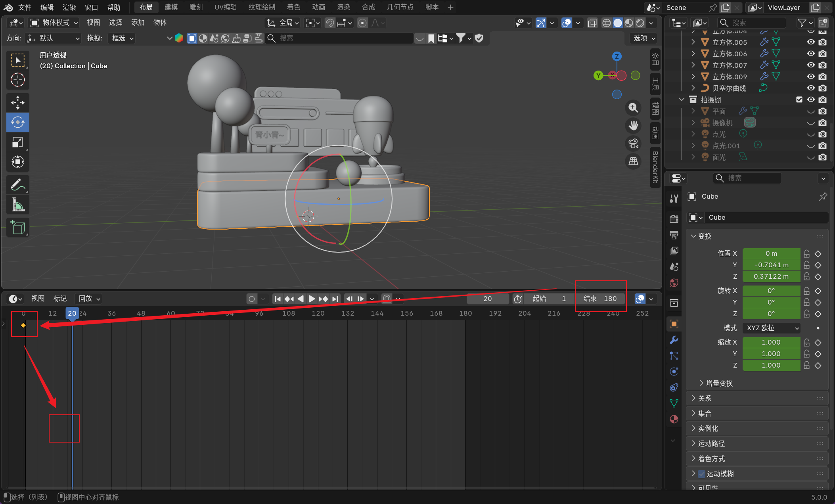Click the 结束 180 end frame field
The width and height of the screenshot is (835, 504).
(x=600, y=299)
